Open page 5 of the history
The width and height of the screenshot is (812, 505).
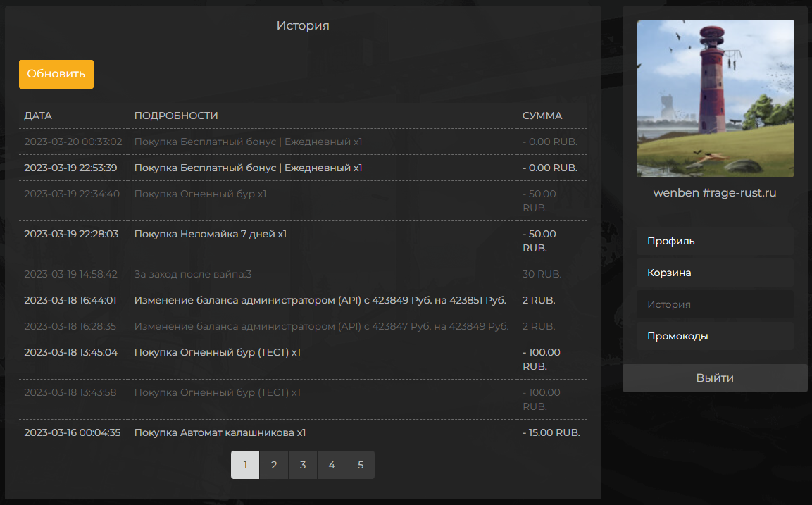coord(361,465)
